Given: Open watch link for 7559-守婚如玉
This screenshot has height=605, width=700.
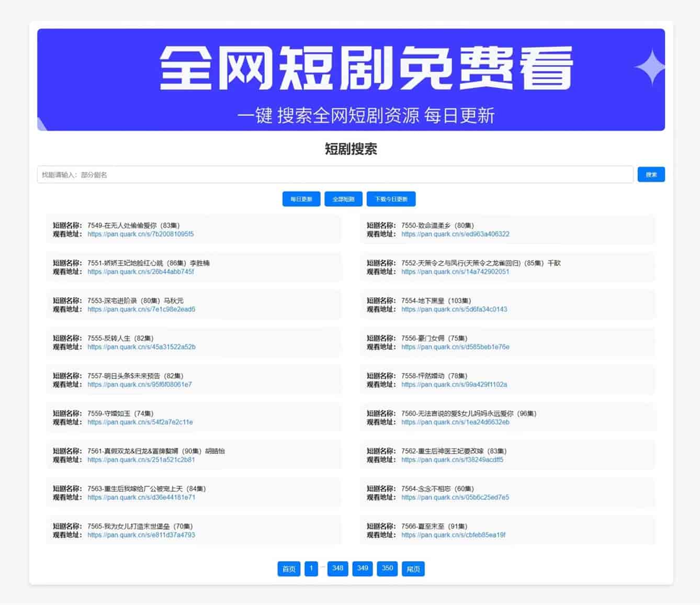Looking at the screenshot, I should pyautogui.click(x=140, y=422).
